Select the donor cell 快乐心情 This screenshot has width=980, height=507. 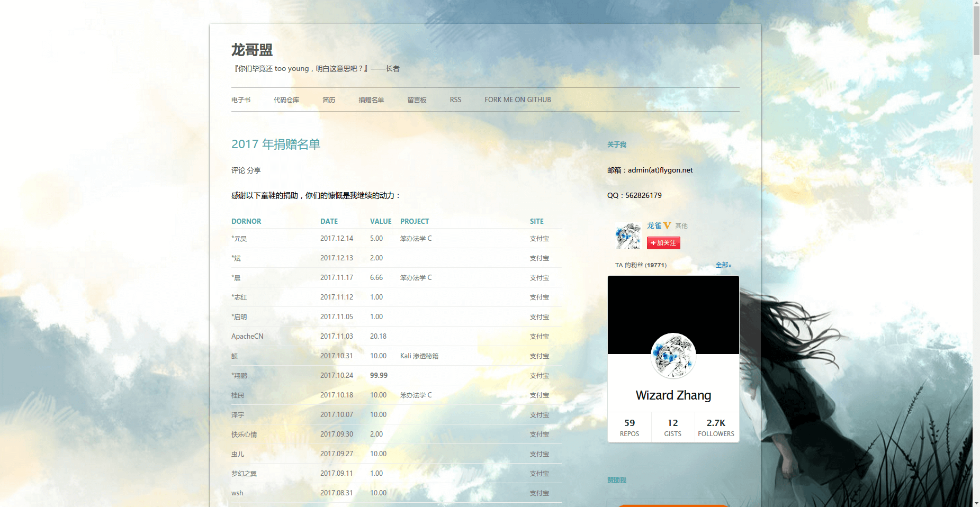(244, 434)
